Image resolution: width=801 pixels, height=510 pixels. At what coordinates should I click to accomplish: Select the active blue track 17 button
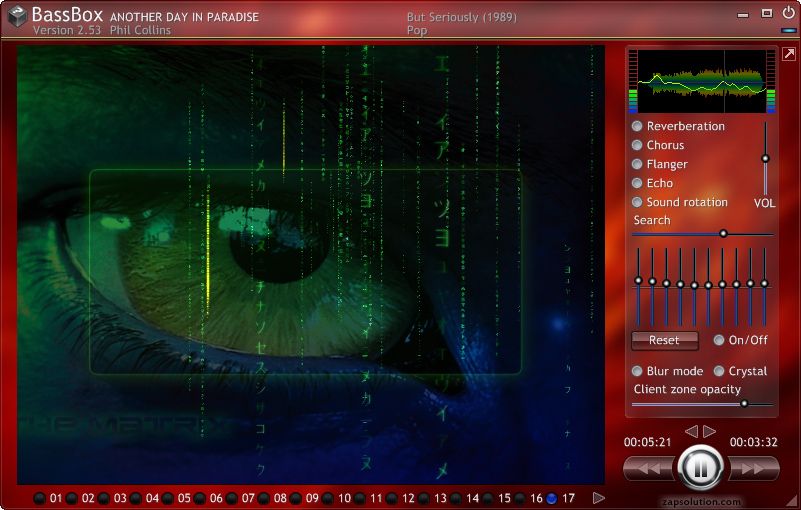tap(552, 498)
